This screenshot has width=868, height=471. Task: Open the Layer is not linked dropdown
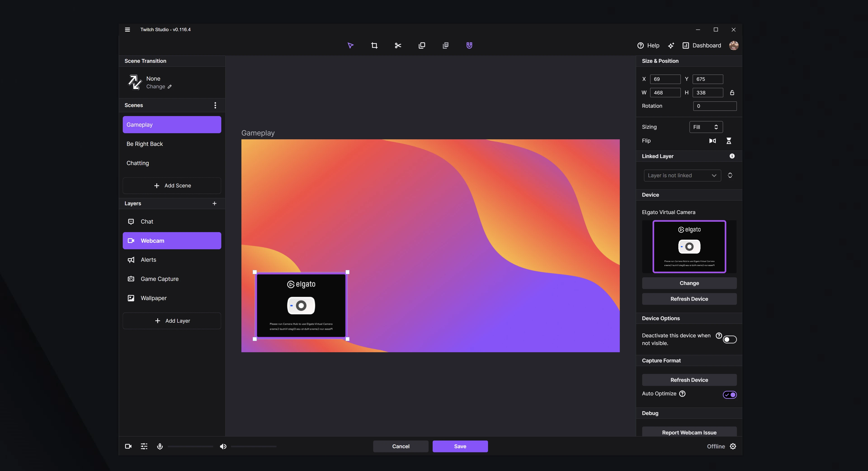click(x=682, y=175)
